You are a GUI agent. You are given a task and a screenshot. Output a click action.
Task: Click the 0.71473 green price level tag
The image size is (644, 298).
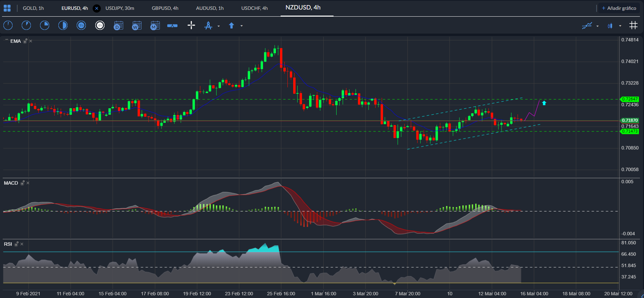click(x=629, y=131)
